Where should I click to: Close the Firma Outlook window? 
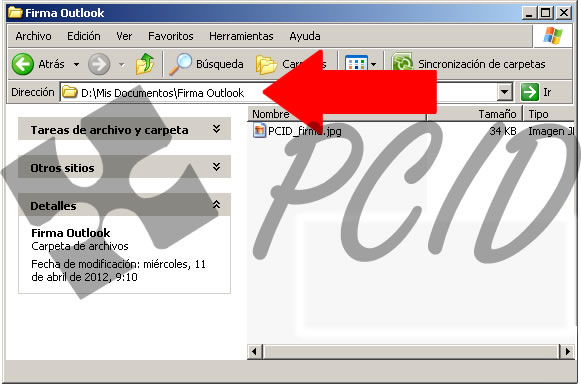(564, 13)
